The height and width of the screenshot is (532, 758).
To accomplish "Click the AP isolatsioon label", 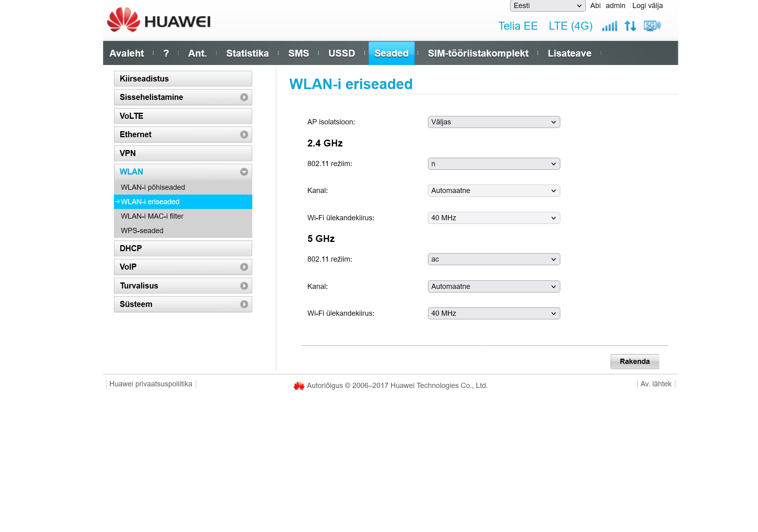I will (331, 122).
